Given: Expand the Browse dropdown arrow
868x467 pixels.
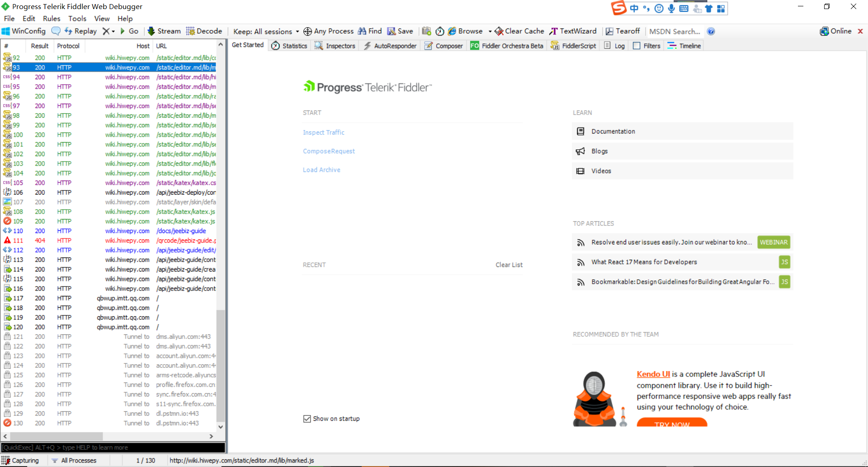Looking at the screenshot, I should (x=490, y=32).
